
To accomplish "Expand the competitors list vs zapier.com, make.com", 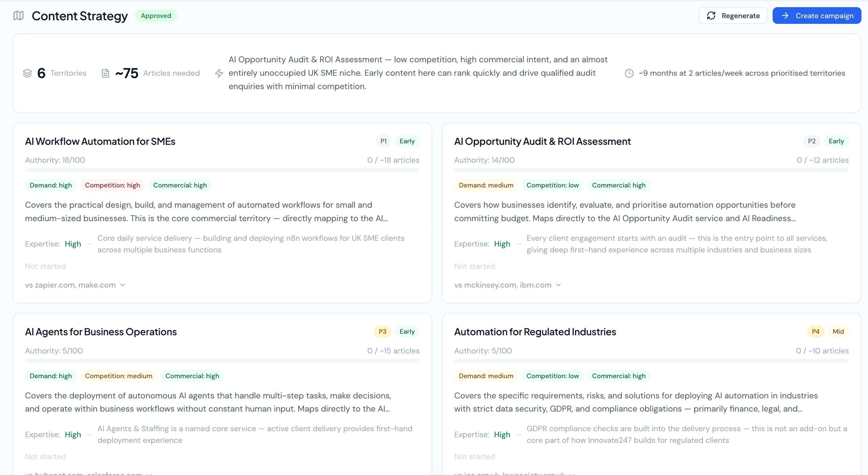I will pyautogui.click(x=75, y=285).
